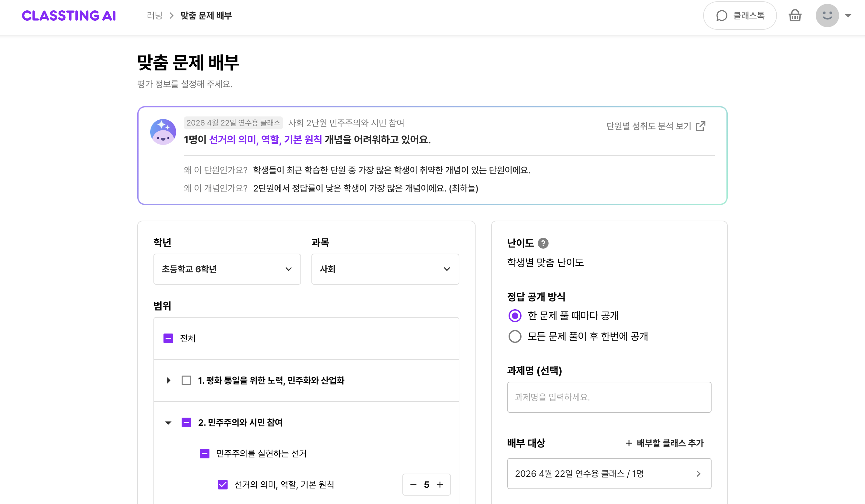This screenshot has height=504, width=865.
Task: Expand unit 1 평화 통일 triangle
Action: tap(168, 380)
